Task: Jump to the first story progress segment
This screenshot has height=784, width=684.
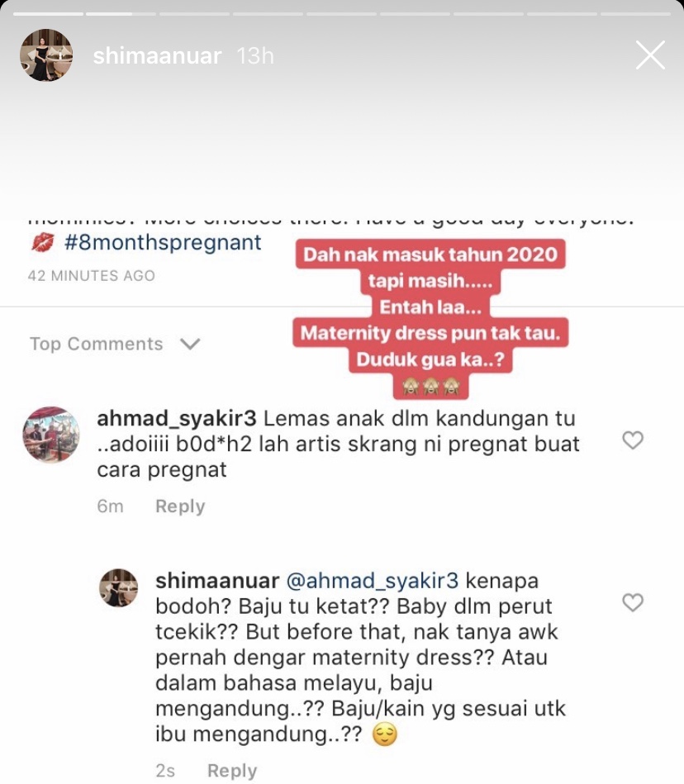Action: click(48, 14)
